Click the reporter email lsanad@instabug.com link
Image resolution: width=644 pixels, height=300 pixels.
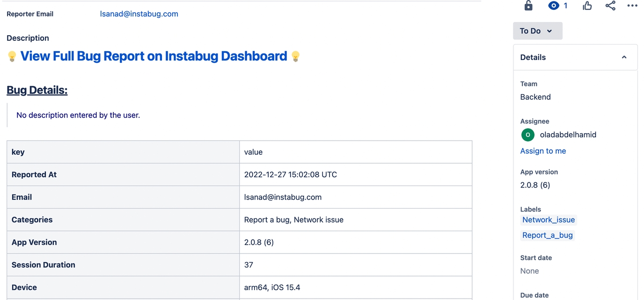click(139, 14)
